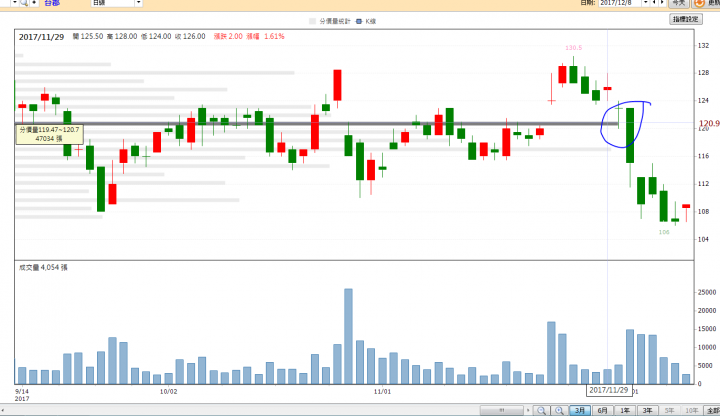
Task: Click the 106 low price label
Action: tap(664, 232)
